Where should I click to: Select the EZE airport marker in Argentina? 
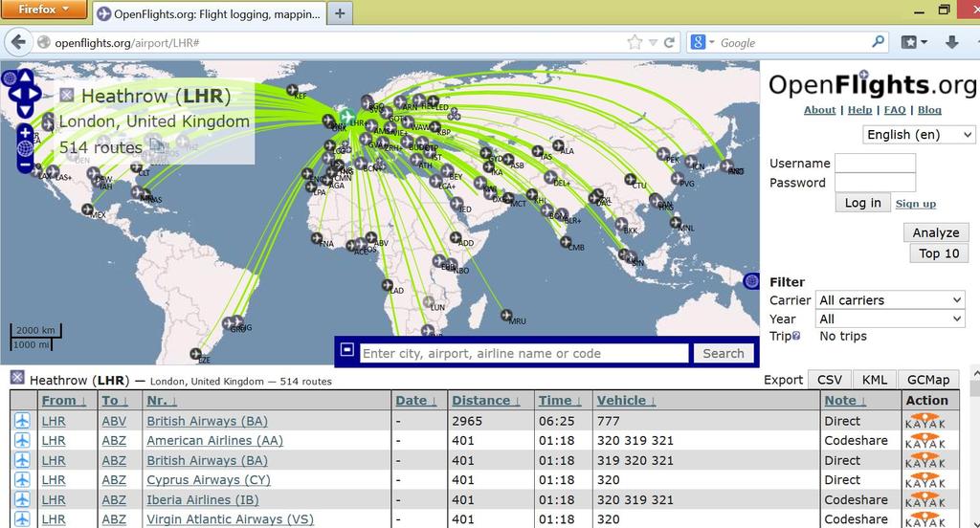point(195,354)
